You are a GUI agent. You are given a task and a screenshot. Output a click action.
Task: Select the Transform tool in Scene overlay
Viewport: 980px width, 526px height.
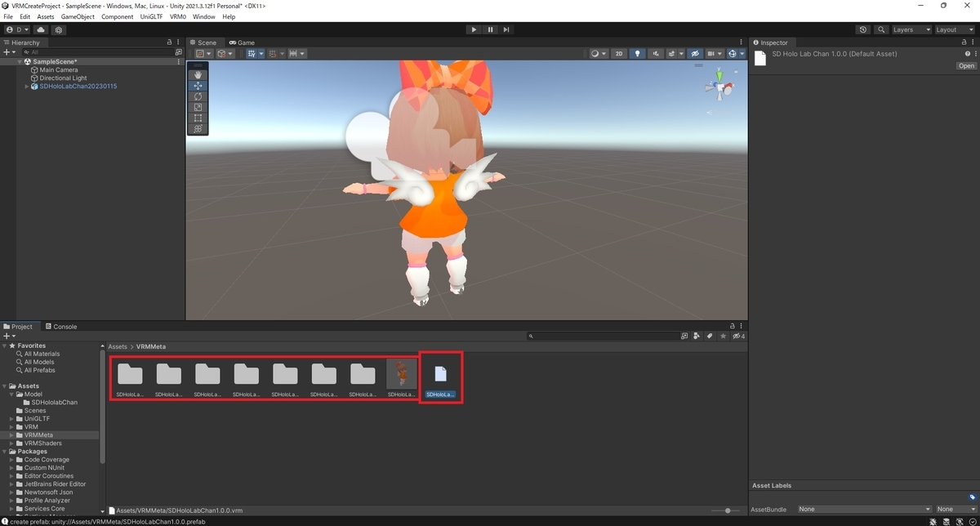click(198, 128)
